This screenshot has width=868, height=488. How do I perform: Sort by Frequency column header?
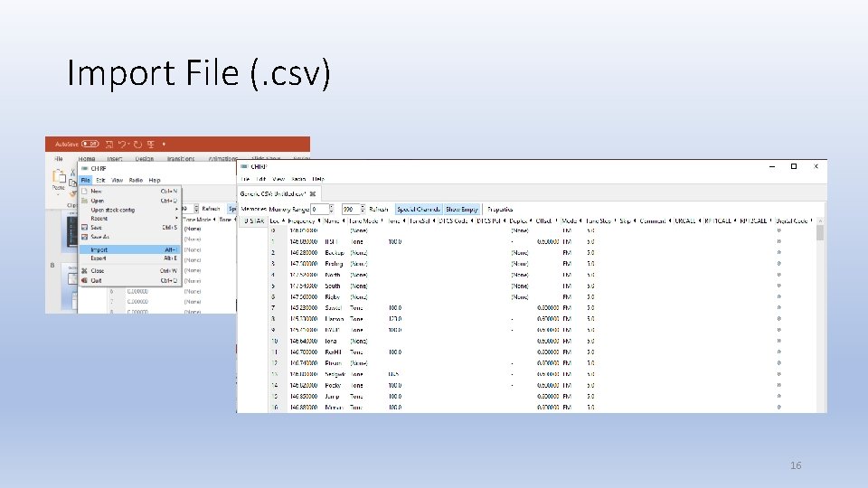coord(304,221)
